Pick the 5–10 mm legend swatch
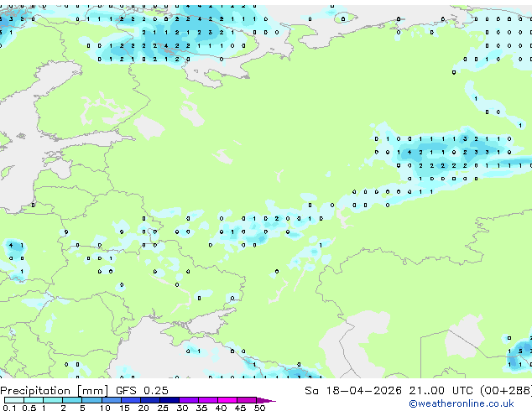This screenshot has height=411, width=532. pos(91,400)
